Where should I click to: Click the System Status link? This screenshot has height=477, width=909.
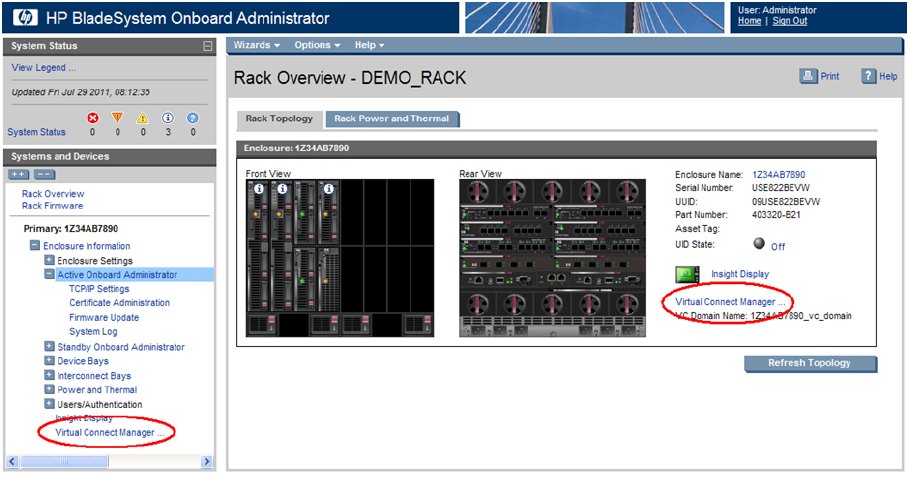(x=37, y=132)
